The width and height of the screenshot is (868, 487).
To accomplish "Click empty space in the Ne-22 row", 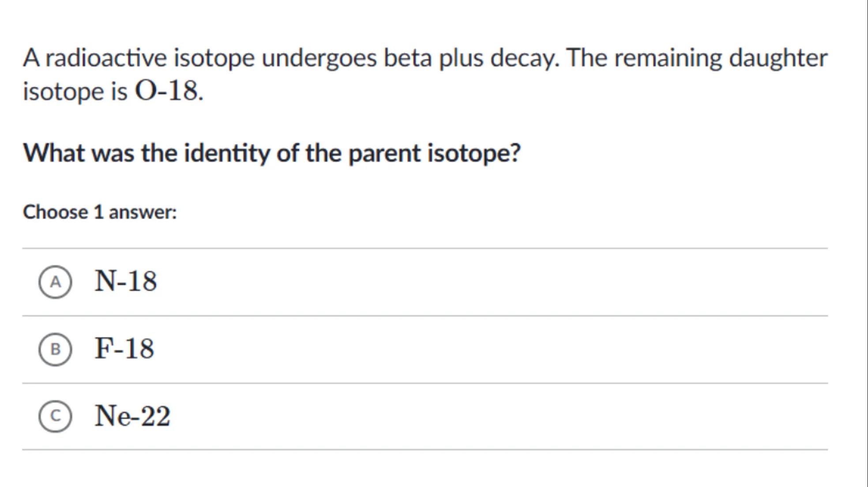I will point(485,416).
